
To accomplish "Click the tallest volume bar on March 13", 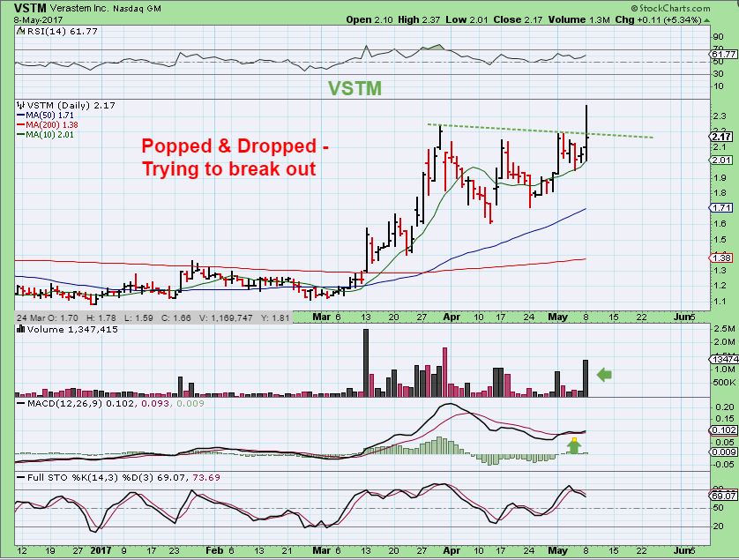I will pos(366,362).
